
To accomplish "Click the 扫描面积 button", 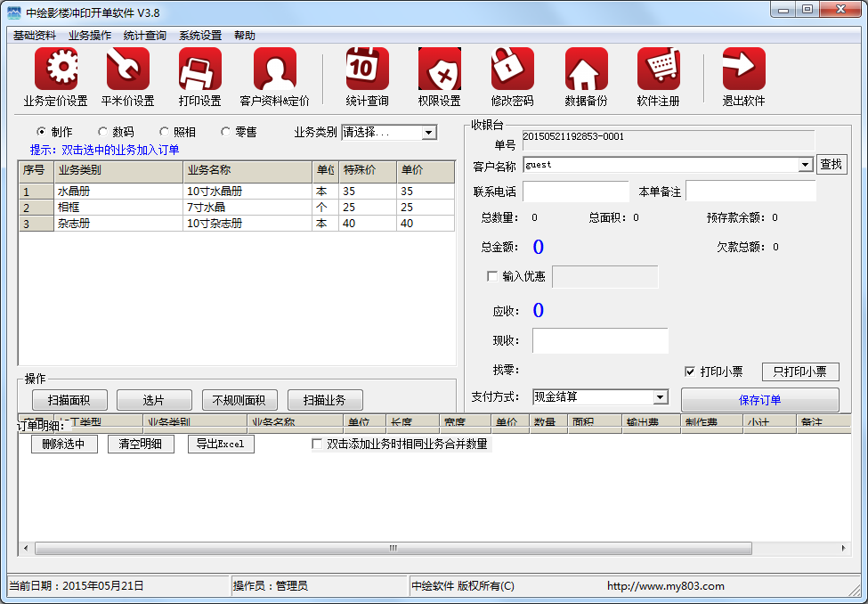I will [69, 400].
